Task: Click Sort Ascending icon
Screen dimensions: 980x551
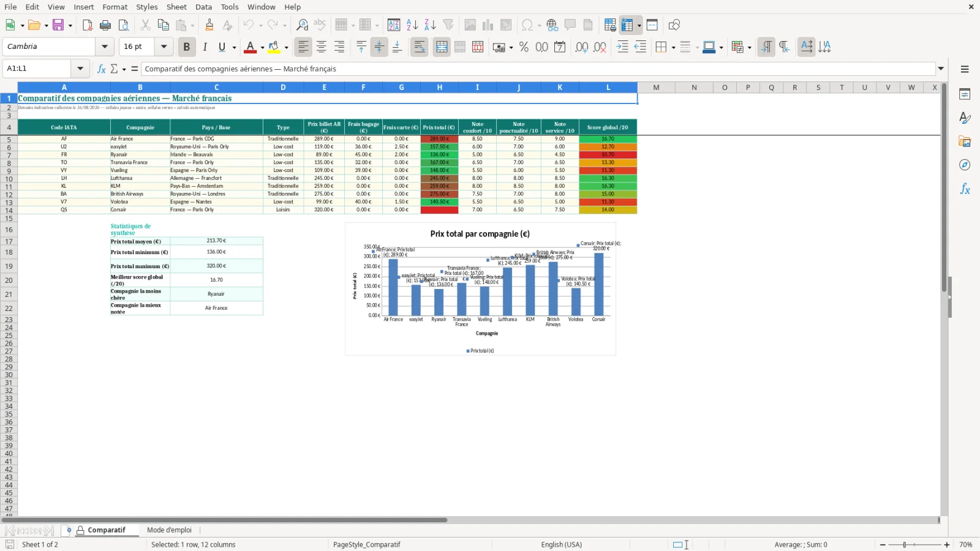Action: (412, 25)
